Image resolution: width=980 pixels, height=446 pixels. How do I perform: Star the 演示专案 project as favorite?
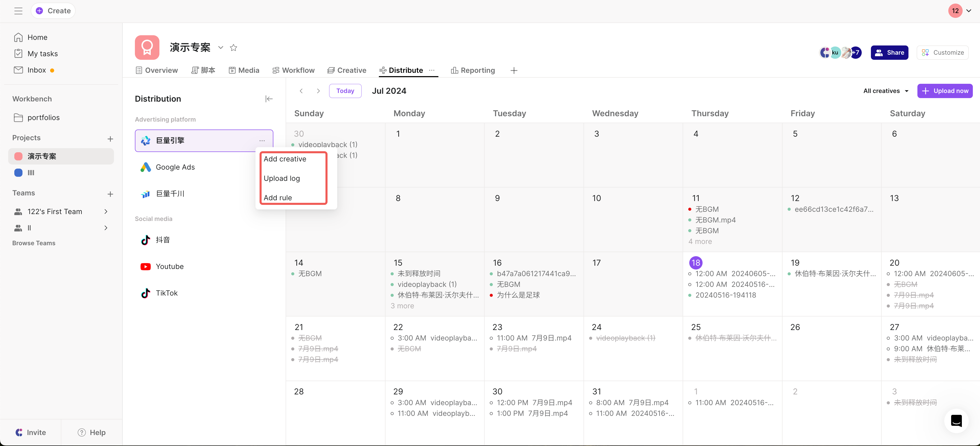point(234,48)
